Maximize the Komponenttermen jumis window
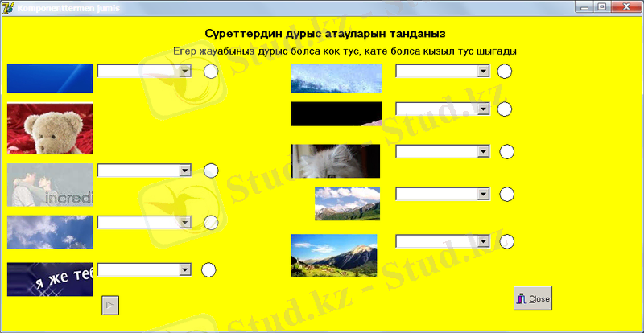Screen dimensions: 644x333 click(x=601, y=6)
